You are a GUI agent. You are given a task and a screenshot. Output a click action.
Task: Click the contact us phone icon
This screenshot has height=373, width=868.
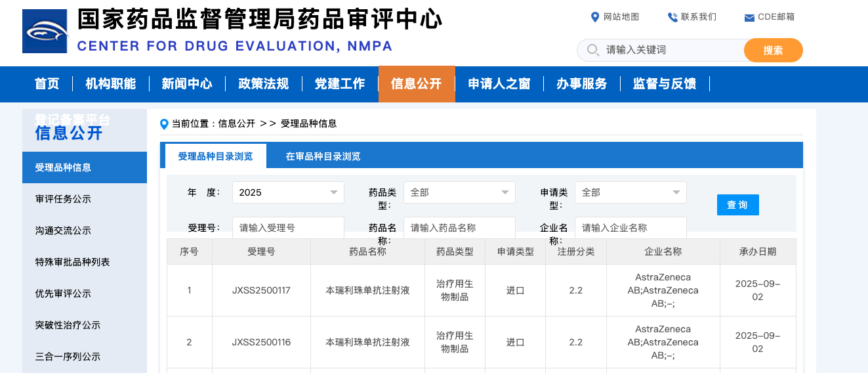point(672,17)
